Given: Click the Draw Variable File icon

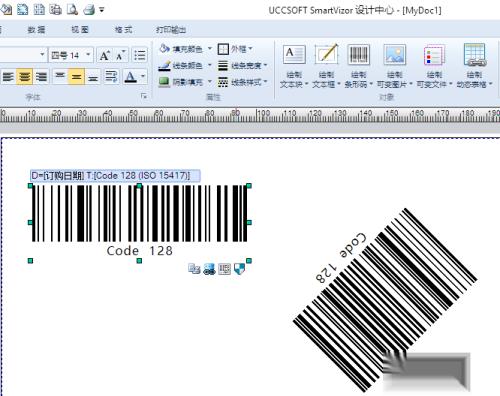Looking at the screenshot, I should coord(434,66).
